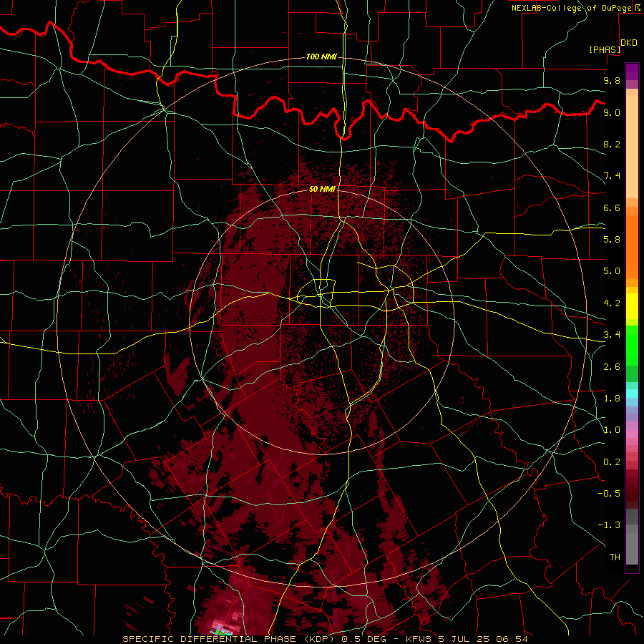Click the DKD product code label
The height and width of the screenshot is (644, 644).
[629, 43]
